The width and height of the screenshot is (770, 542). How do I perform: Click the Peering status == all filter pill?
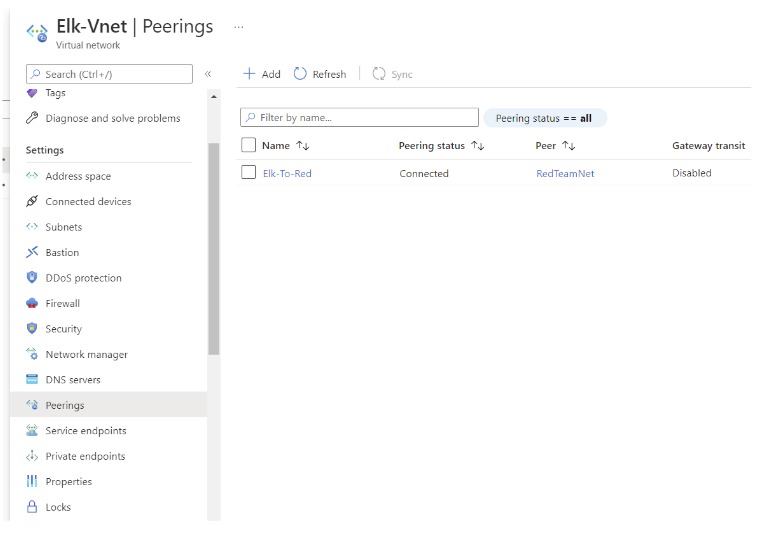click(x=545, y=118)
